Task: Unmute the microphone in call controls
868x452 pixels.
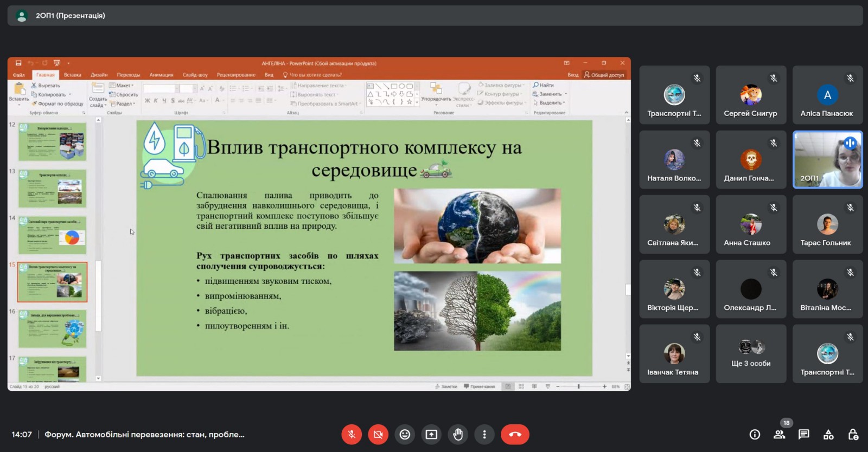Action: [352, 434]
